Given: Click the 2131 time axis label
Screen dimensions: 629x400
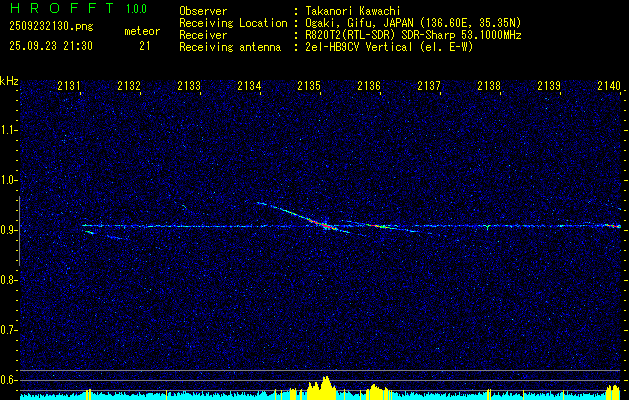Looking at the screenshot, I should [69, 85].
